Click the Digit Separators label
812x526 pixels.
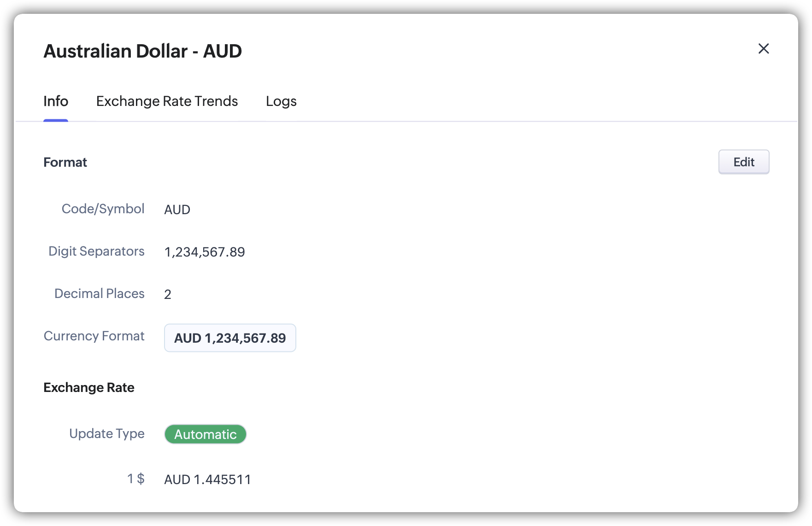(96, 251)
